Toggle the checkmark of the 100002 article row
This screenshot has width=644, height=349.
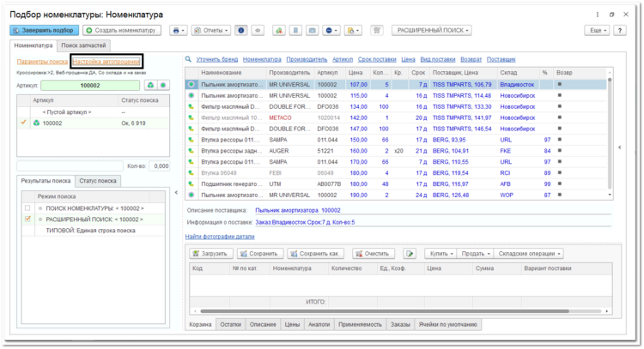(23, 123)
